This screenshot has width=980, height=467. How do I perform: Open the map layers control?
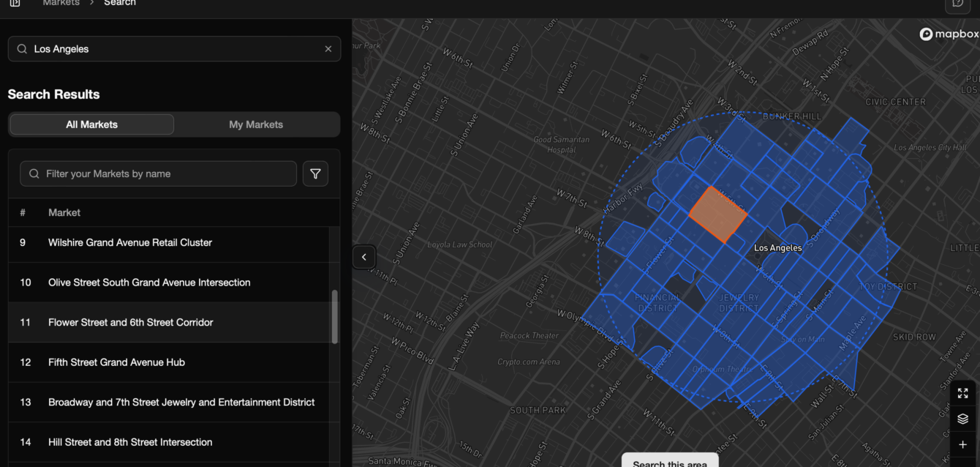[962, 419]
